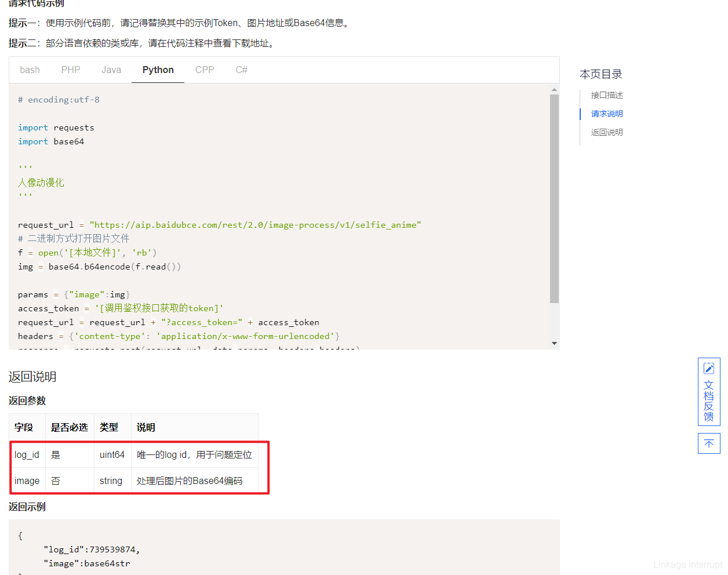Jump to 接口描述 in page contents
This screenshot has width=728, height=575.
pos(607,95)
